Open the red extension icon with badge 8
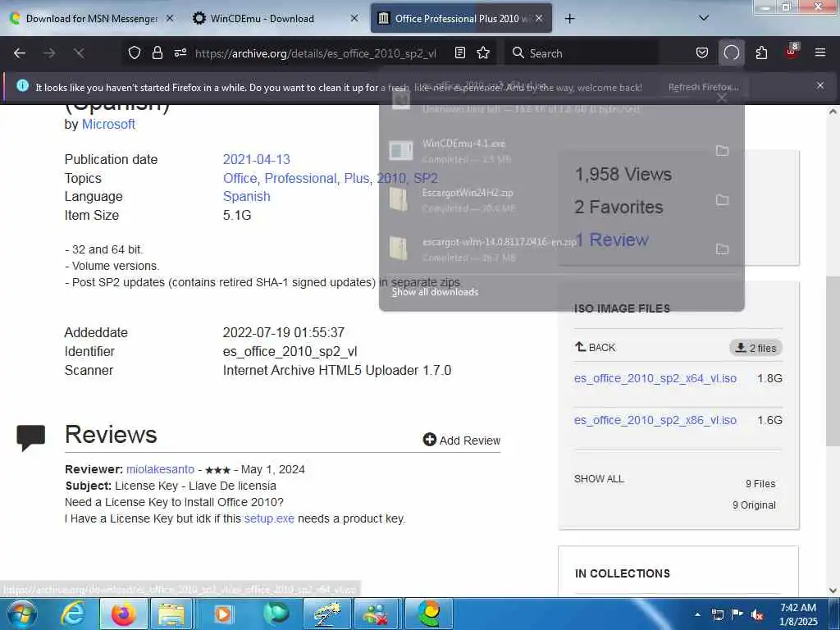This screenshot has height=630, width=840. (x=792, y=52)
